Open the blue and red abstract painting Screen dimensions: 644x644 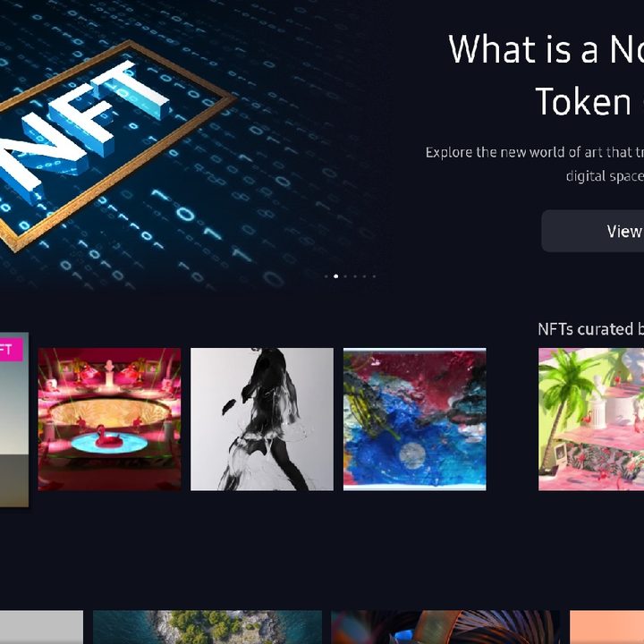415,419
